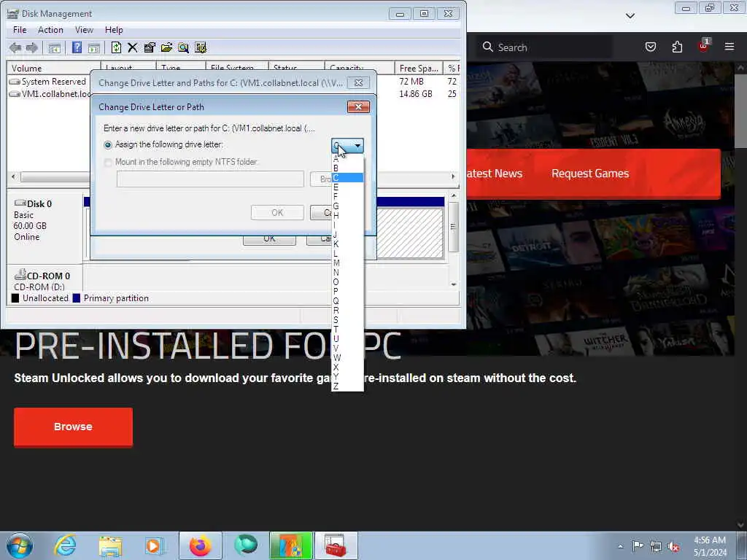Click OK in Change Drive Letter or Path
747x560 pixels.
pos(277,212)
